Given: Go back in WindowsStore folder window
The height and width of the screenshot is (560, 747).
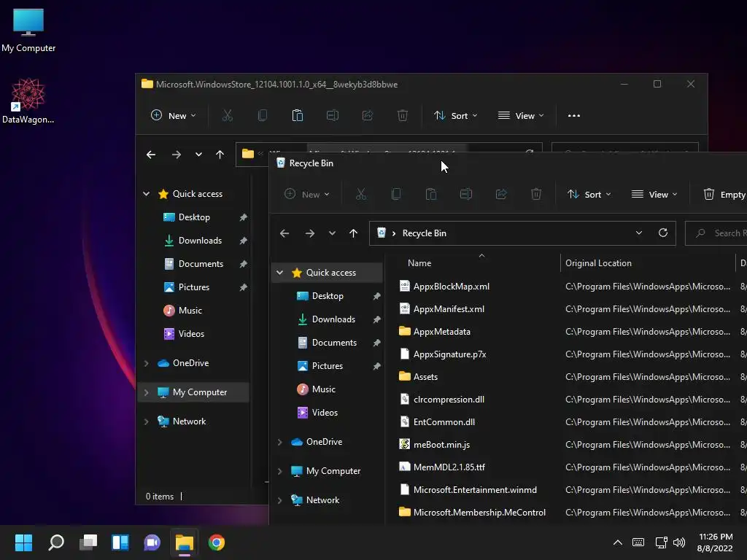Looking at the screenshot, I should 151,155.
